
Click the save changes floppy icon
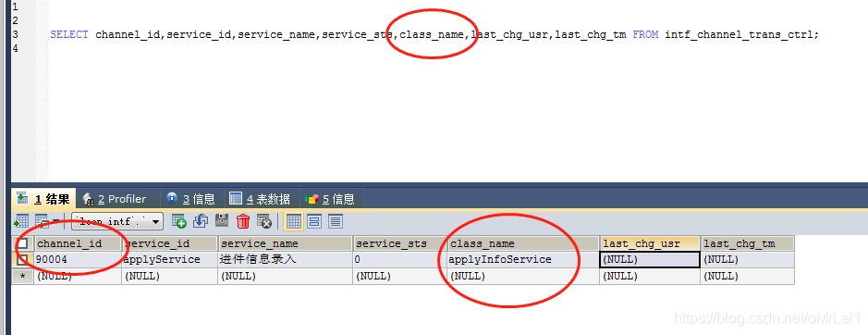coord(222,222)
